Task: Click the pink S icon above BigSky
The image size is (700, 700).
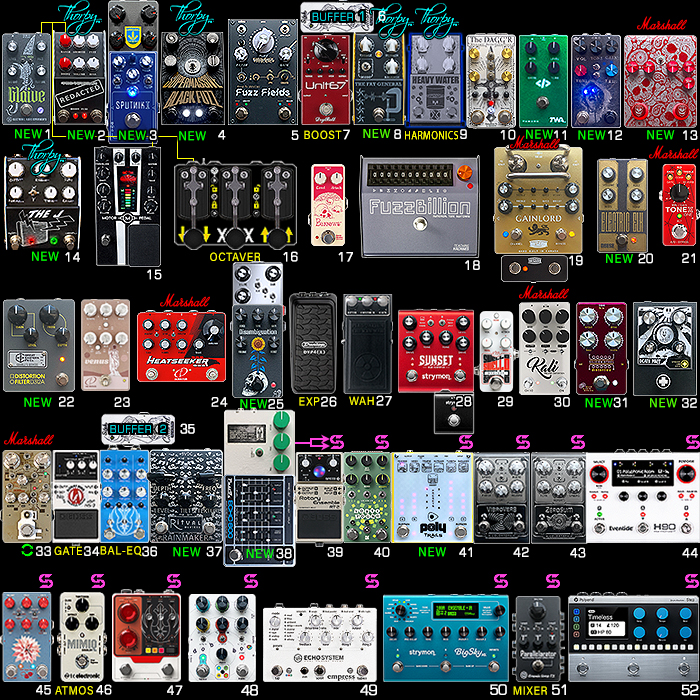Action: pyautogui.click(x=501, y=581)
